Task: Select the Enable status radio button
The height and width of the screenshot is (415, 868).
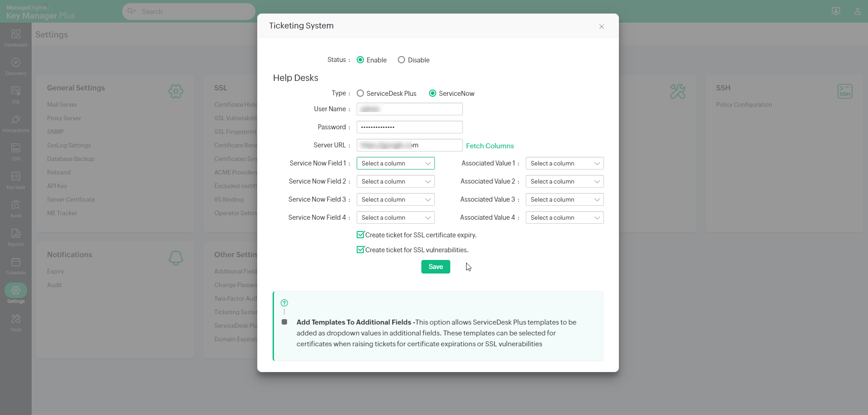Action: click(x=360, y=60)
